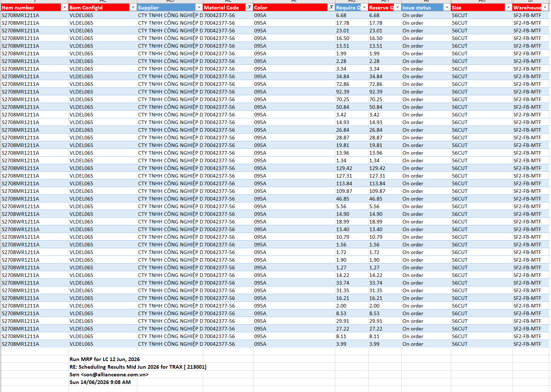Select the Require Q cell showing 1.72

tap(351, 252)
